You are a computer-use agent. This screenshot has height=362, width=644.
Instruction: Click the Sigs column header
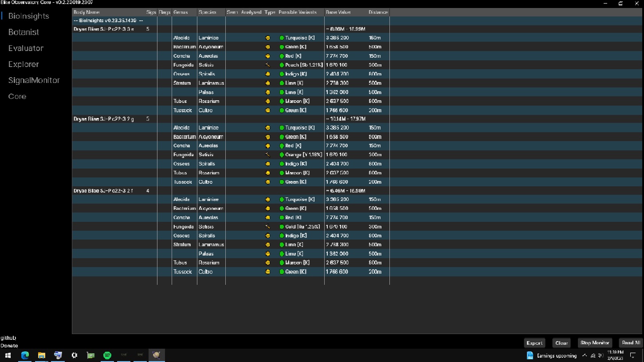click(151, 12)
